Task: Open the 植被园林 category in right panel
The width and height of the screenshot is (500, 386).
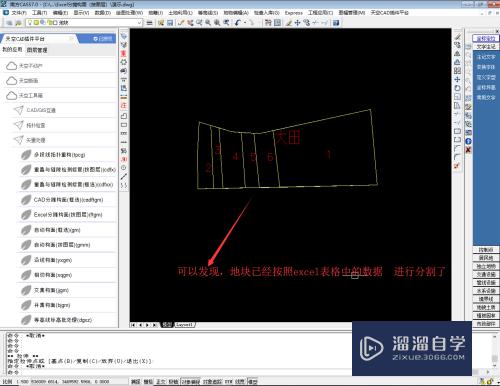Action: [486, 315]
